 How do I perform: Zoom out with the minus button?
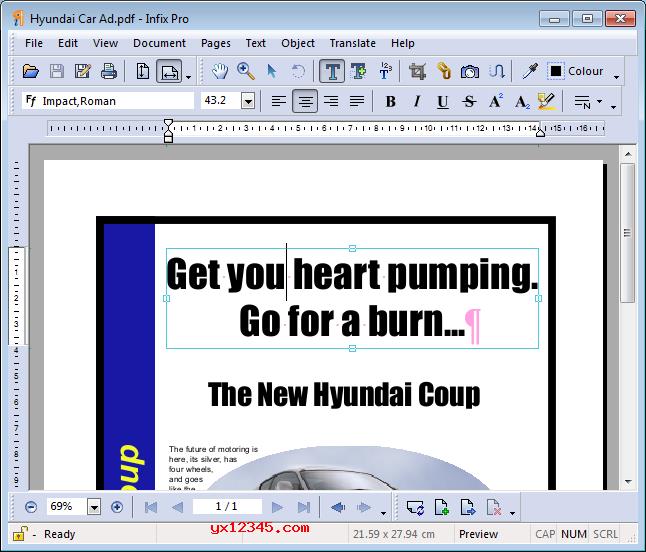[x=31, y=507]
